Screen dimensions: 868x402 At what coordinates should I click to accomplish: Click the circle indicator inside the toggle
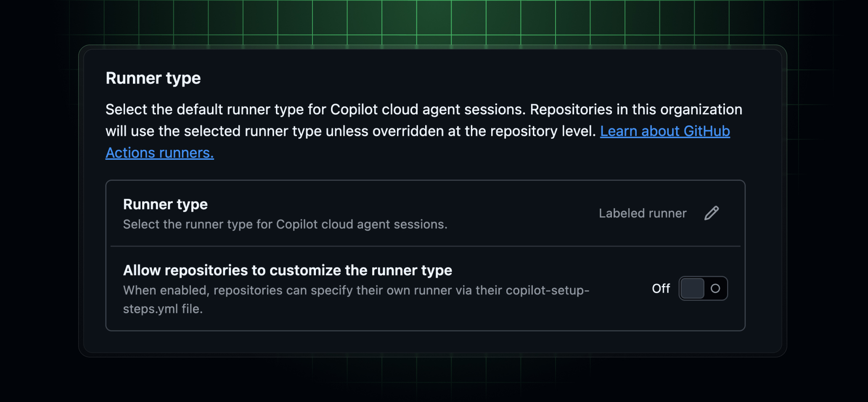pyautogui.click(x=715, y=288)
